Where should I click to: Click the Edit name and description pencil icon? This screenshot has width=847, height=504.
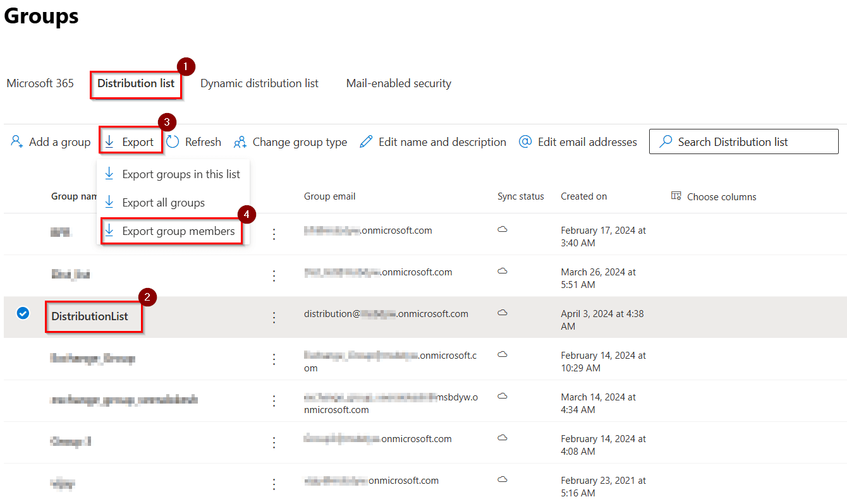click(x=366, y=142)
